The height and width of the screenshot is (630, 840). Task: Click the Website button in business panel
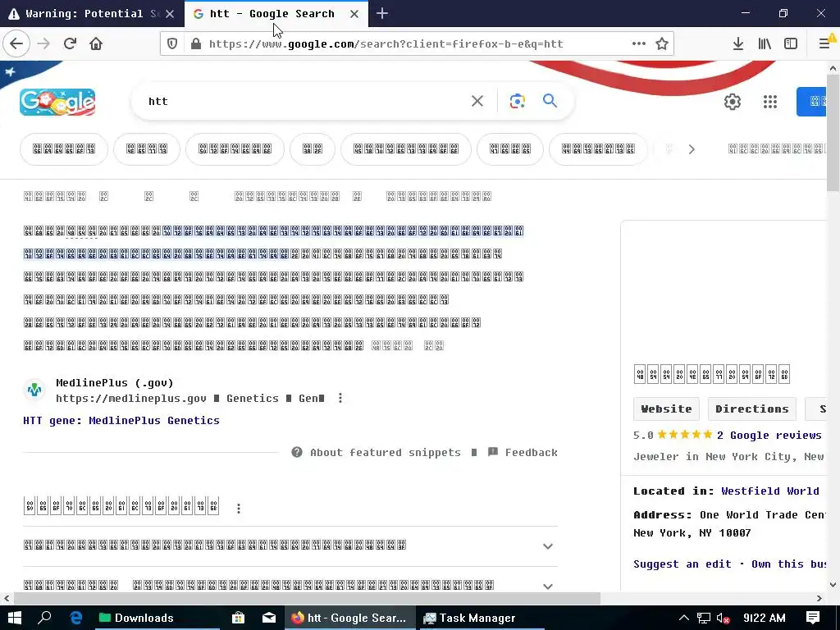[666, 409]
